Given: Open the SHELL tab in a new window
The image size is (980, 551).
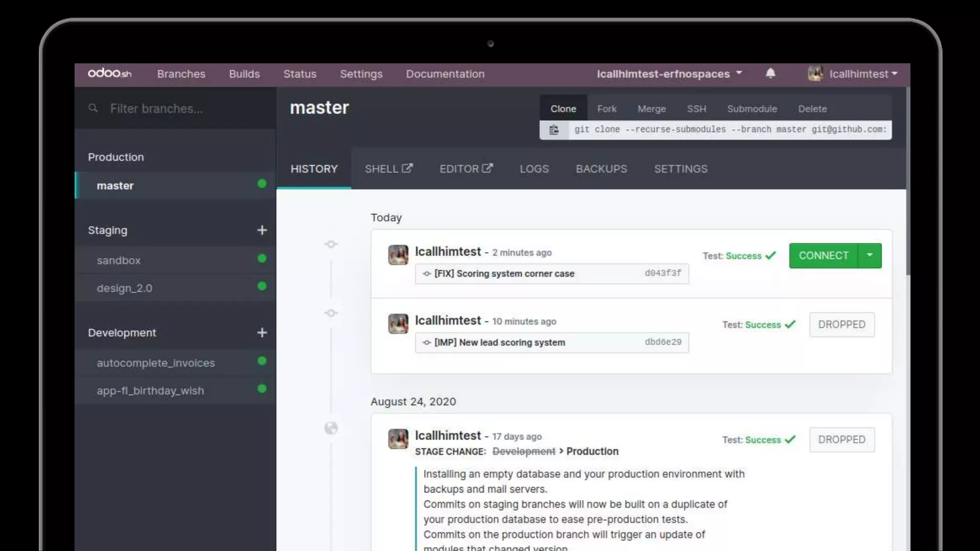Looking at the screenshot, I should (x=388, y=169).
